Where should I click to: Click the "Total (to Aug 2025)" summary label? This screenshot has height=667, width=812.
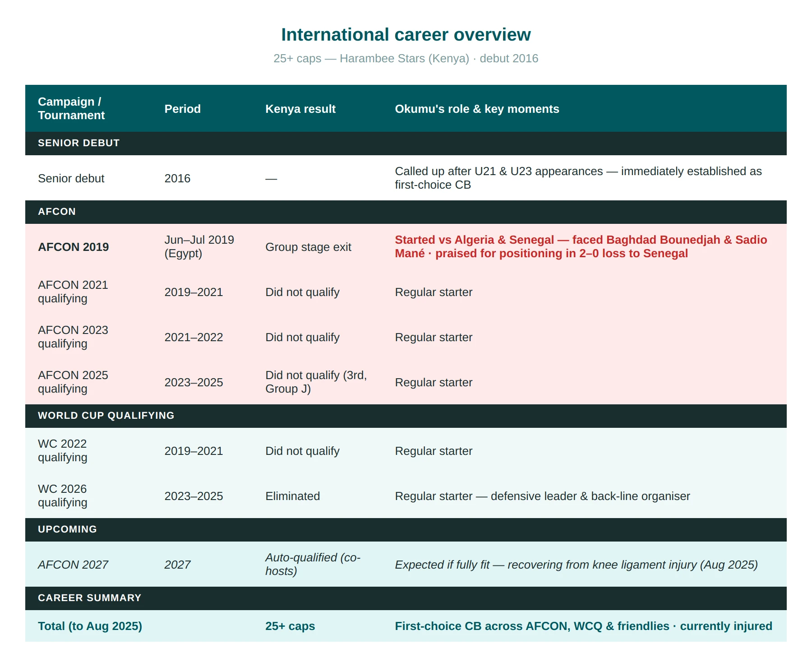(90, 626)
